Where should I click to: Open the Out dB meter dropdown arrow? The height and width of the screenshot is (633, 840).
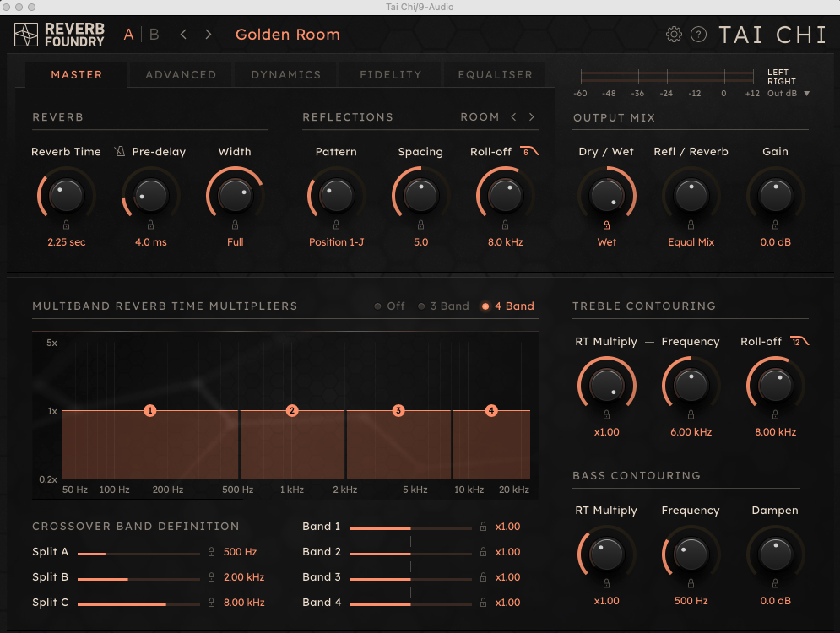coord(806,93)
